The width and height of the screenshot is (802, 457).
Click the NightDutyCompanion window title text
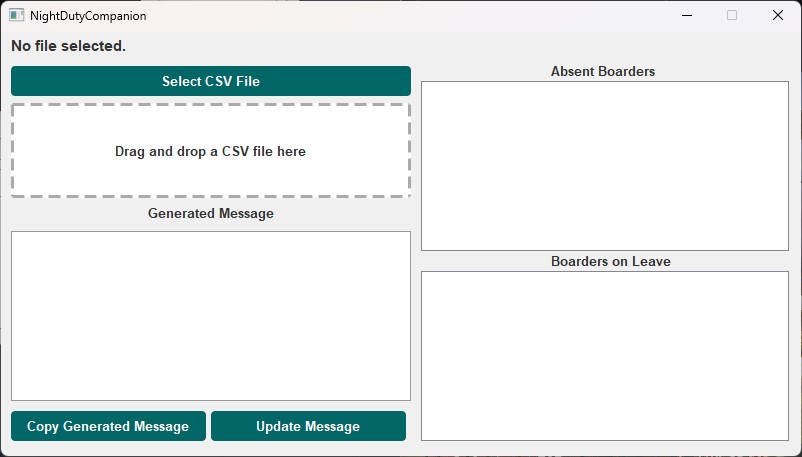[88, 16]
